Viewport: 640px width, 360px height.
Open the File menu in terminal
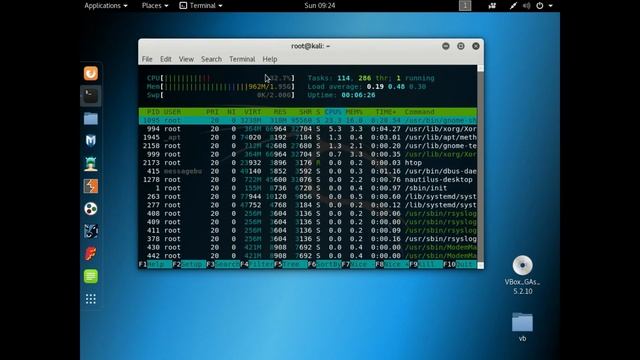pyautogui.click(x=147, y=59)
